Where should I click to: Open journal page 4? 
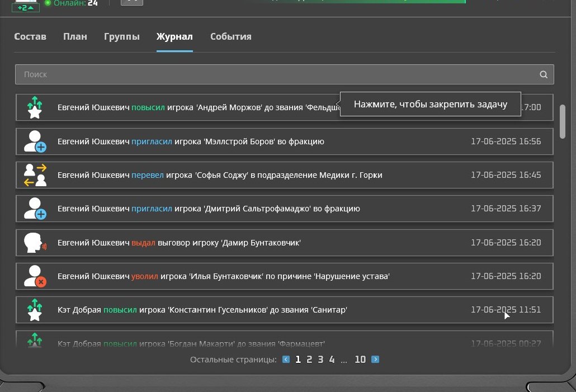pos(332,360)
